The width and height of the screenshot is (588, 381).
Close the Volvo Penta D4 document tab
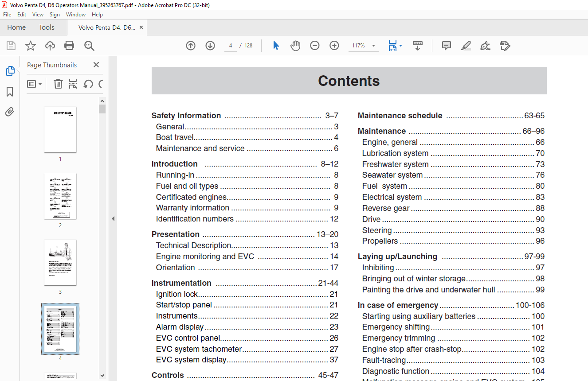tap(141, 27)
